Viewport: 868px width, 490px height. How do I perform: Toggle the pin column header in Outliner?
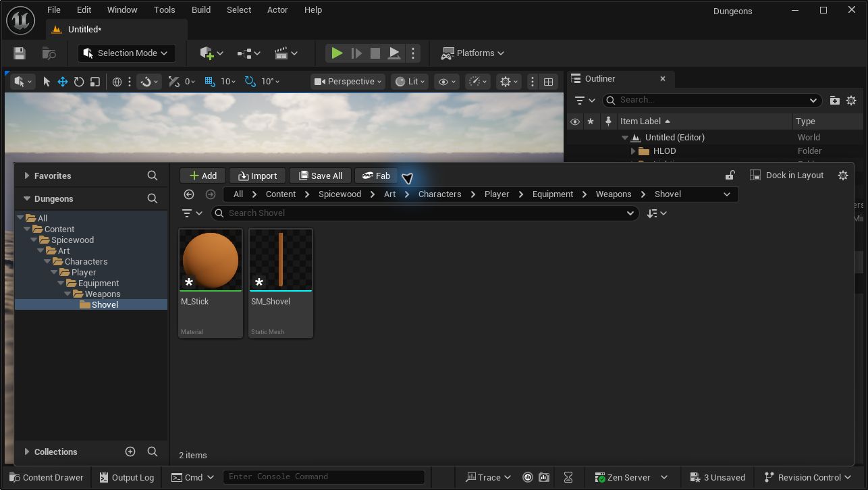(608, 121)
